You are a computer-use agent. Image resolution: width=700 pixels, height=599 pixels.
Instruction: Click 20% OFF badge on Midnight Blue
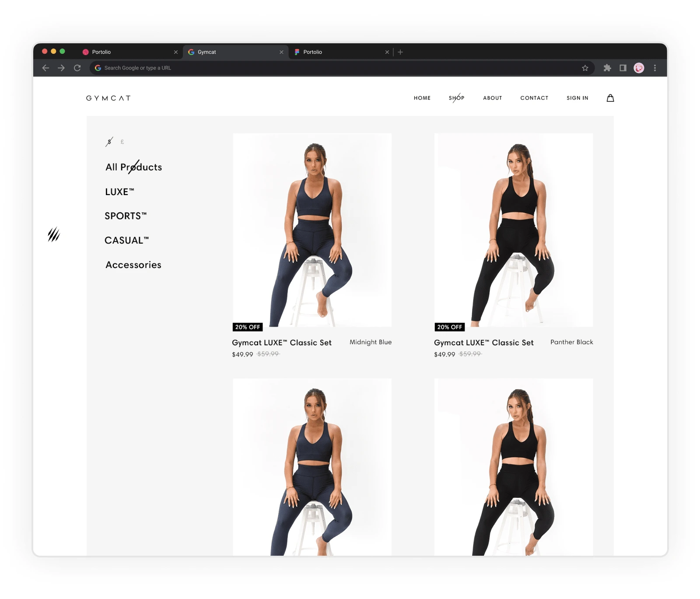[248, 327]
